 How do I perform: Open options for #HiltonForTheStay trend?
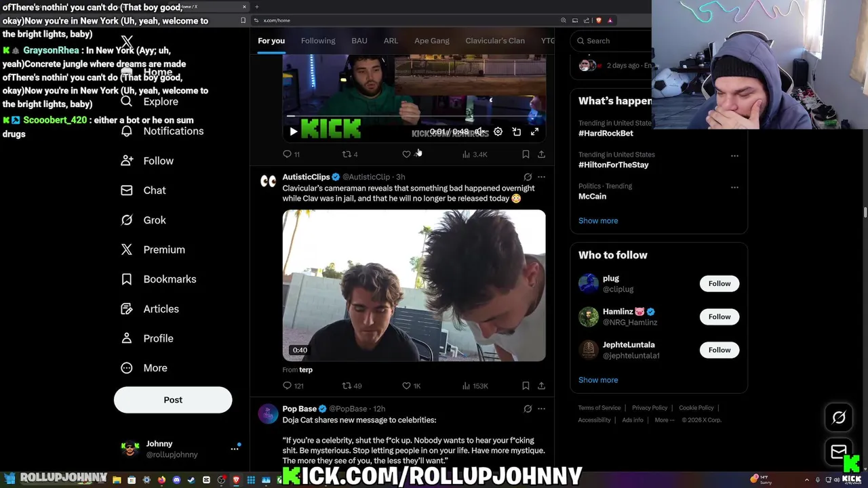click(x=734, y=156)
